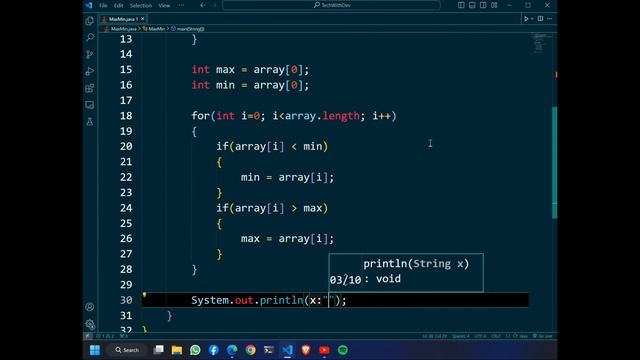This screenshot has height=360, width=640.
Task: Open Google Chrome from the taskbar
Action: (251, 350)
